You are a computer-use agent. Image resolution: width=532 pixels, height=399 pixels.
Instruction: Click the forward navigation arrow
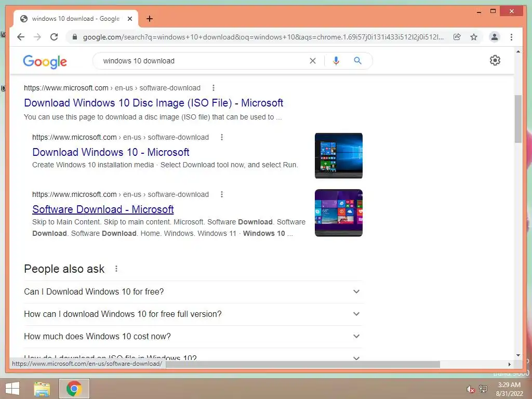[37, 37]
